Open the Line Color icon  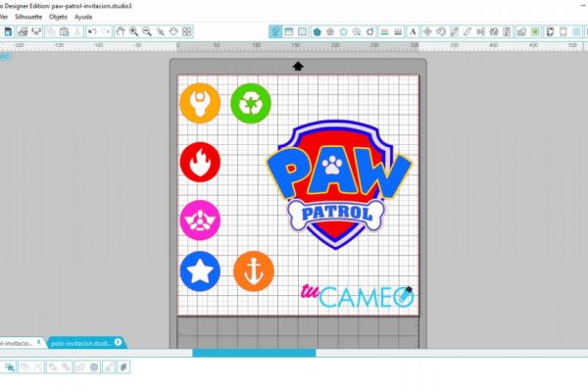(385, 32)
